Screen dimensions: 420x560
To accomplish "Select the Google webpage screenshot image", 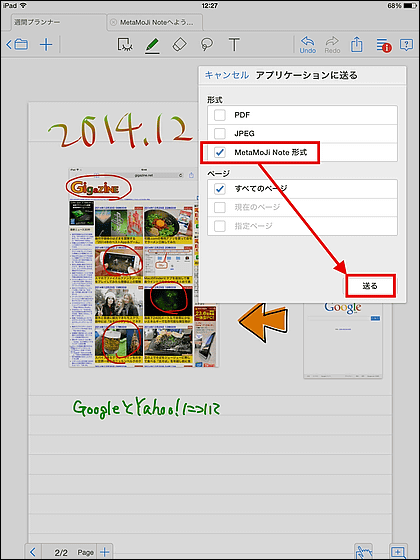I will click(343, 340).
